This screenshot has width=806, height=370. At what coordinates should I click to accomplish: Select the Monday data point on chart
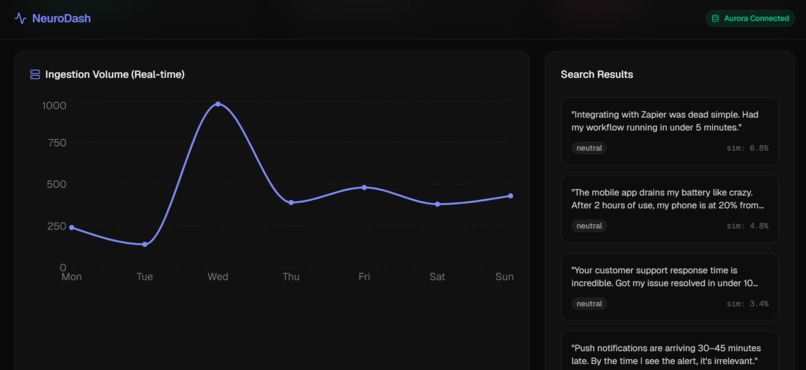point(71,227)
